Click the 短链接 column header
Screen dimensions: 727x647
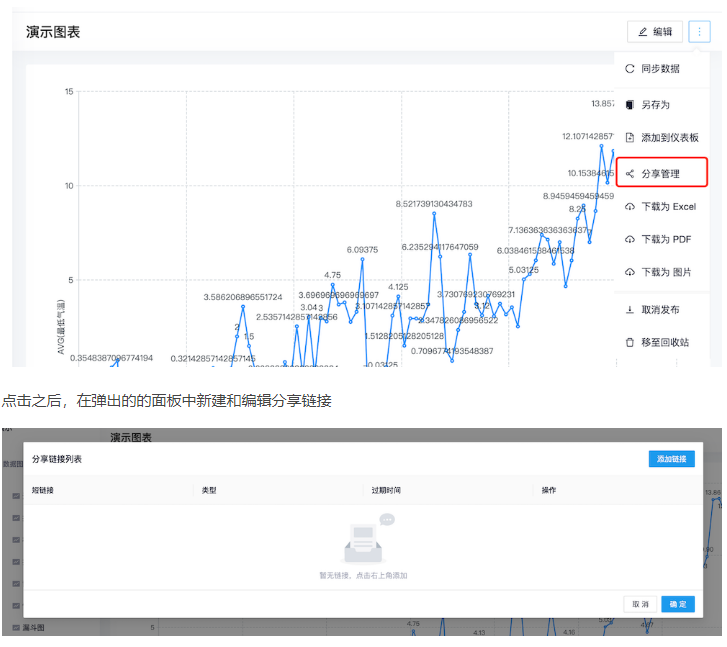click(45, 491)
